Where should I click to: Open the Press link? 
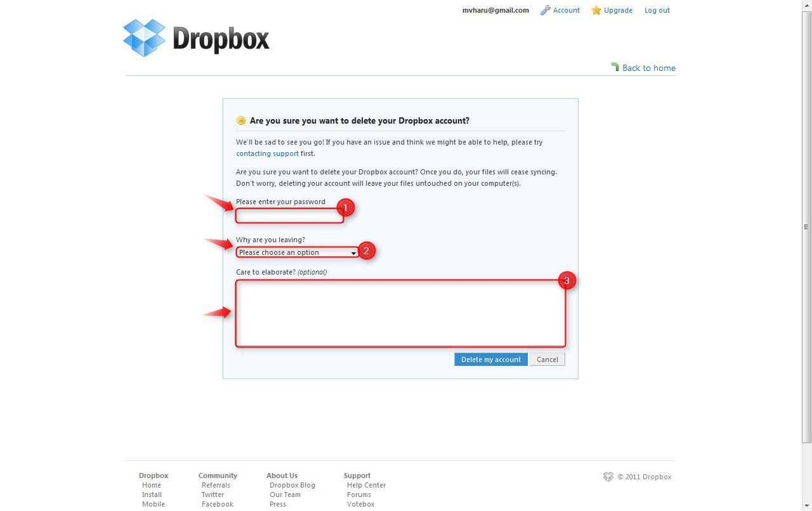(278, 504)
